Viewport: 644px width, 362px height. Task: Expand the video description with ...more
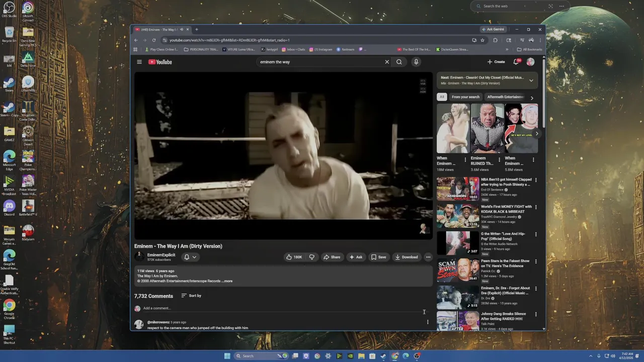point(227,281)
